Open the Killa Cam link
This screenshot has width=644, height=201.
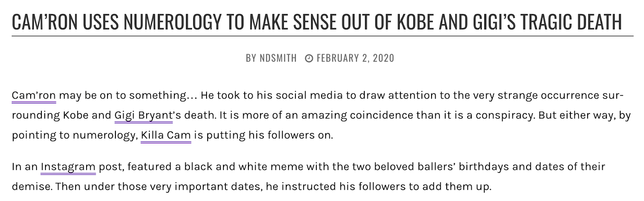(x=165, y=135)
